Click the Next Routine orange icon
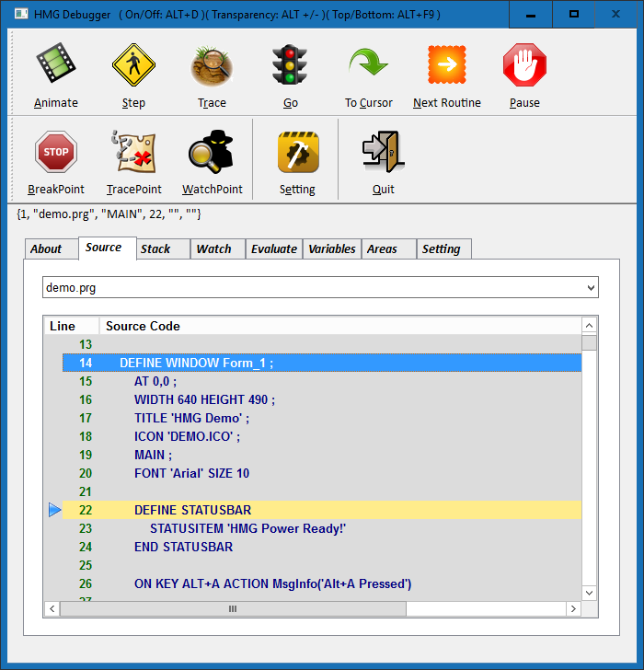 click(x=446, y=66)
